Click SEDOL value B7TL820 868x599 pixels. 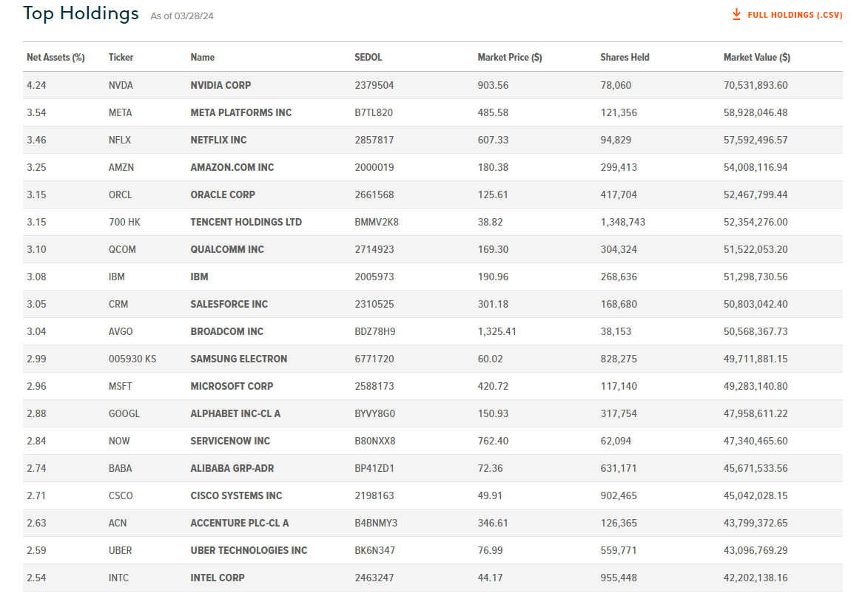pyautogui.click(x=374, y=113)
